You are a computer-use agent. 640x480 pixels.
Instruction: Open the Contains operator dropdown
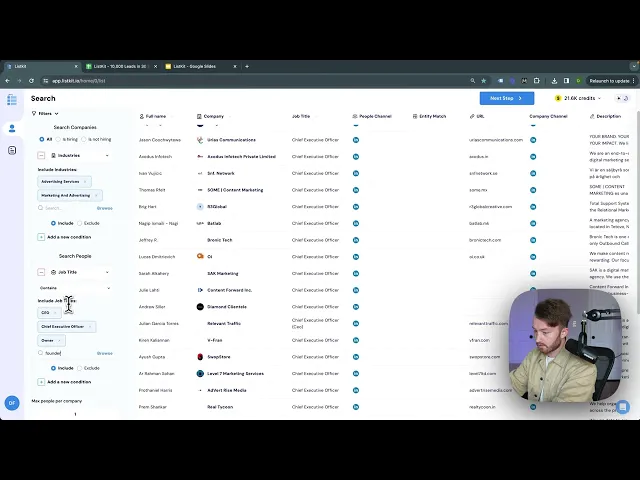[75, 288]
